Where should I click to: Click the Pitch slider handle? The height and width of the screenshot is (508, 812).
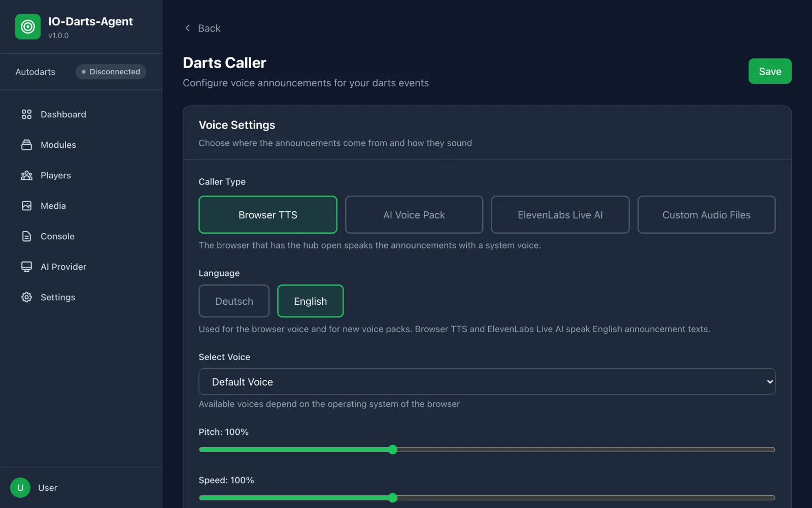pos(393,450)
